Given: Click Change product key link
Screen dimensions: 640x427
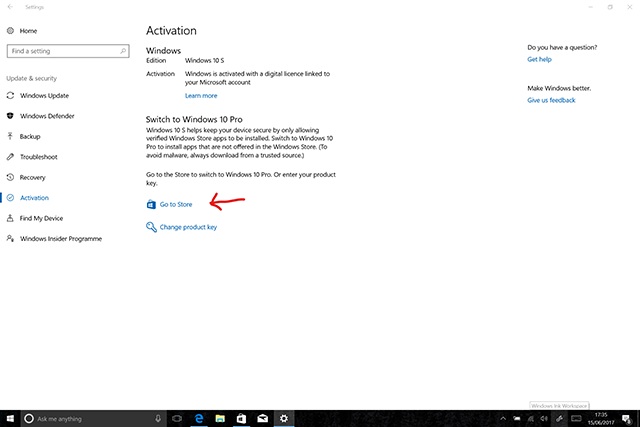Looking at the screenshot, I should click(188, 227).
